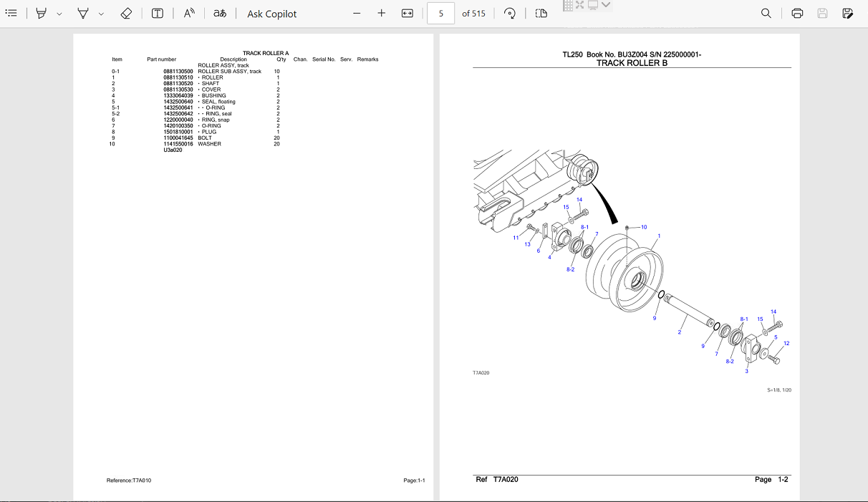Click part number 1220000040
The width and height of the screenshot is (868, 502).
pyautogui.click(x=178, y=120)
